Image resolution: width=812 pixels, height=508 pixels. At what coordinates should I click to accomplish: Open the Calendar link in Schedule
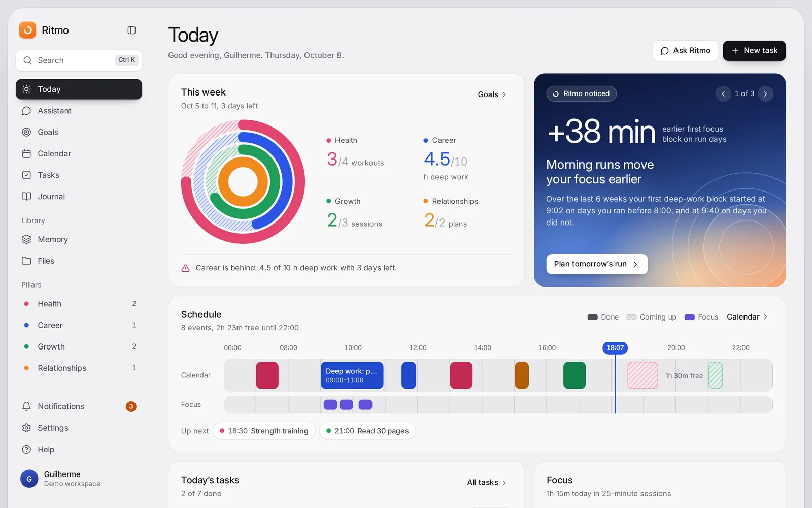pos(747,317)
